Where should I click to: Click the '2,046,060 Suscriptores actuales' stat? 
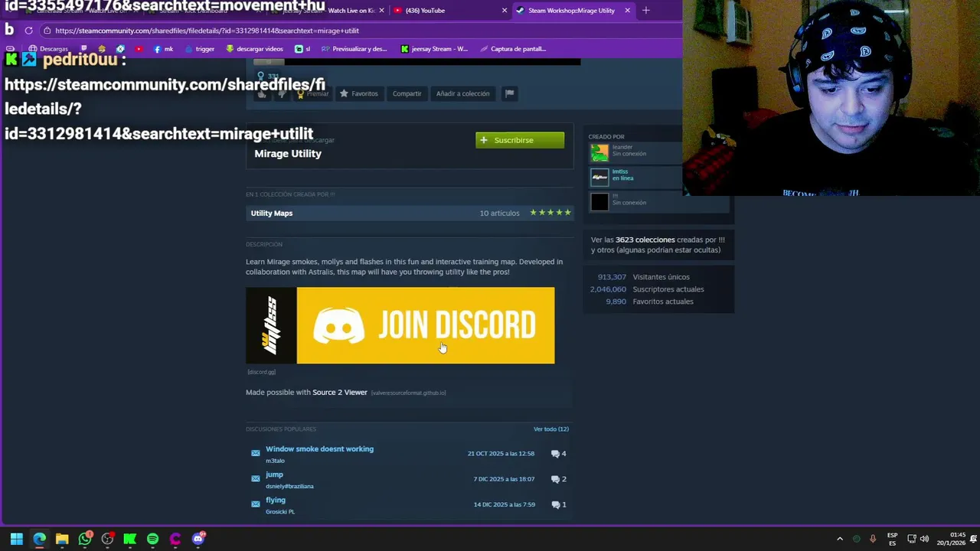coord(647,289)
